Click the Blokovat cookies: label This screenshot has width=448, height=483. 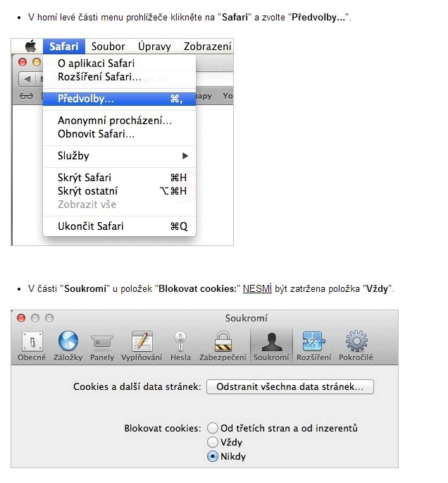163,428
